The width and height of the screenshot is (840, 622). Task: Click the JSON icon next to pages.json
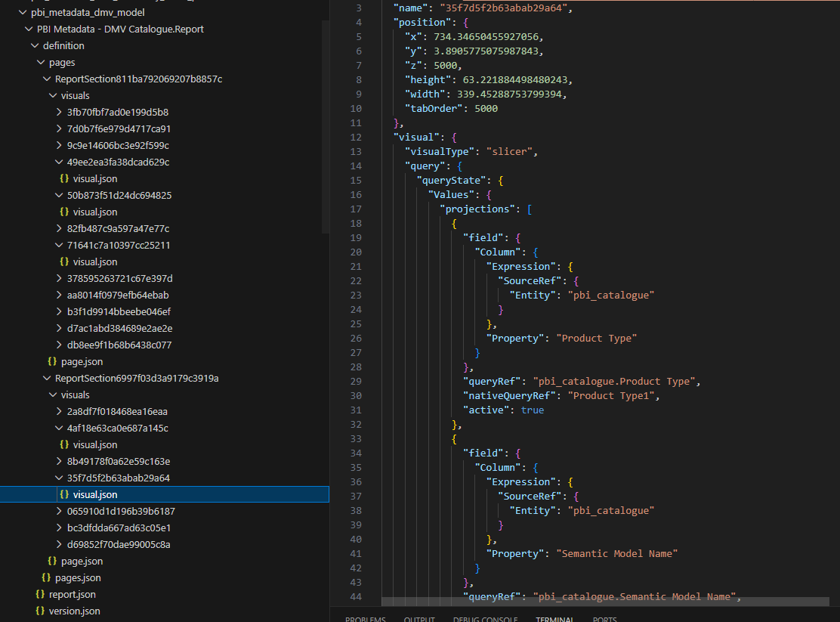click(47, 577)
